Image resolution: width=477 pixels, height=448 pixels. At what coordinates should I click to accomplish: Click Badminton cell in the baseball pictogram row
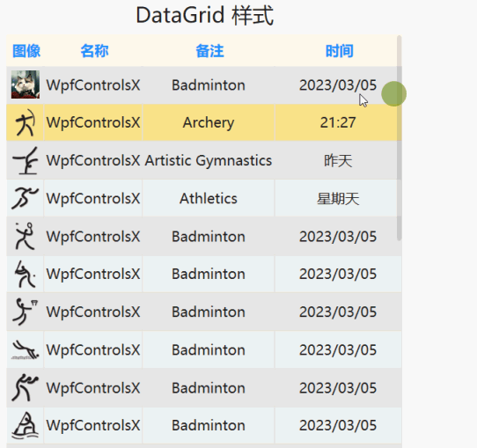pyautogui.click(x=209, y=274)
